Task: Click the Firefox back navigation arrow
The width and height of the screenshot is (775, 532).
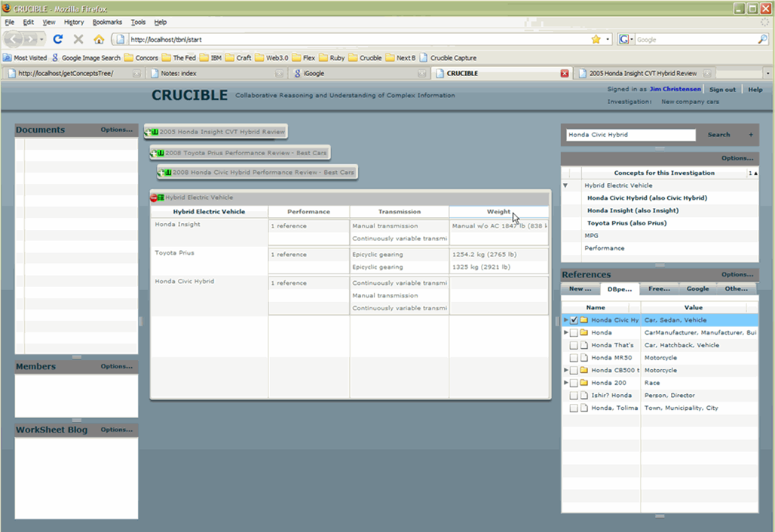Action: click(14, 39)
